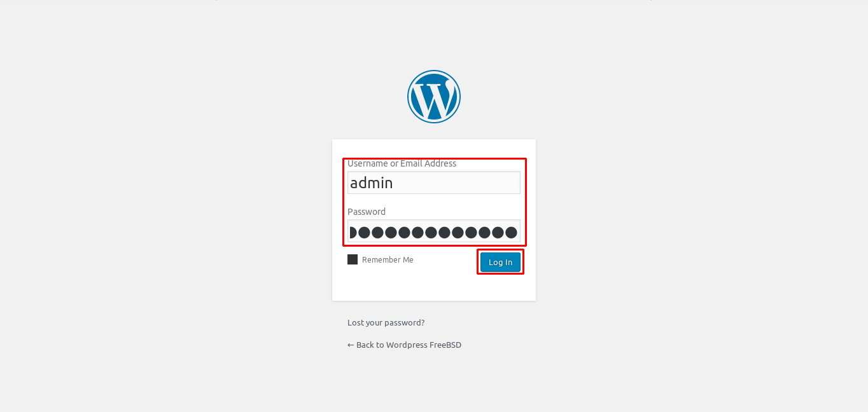Tick the Remember Me checkbox
This screenshot has width=868, height=412.
pyautogui.click(x=353, y=259)
